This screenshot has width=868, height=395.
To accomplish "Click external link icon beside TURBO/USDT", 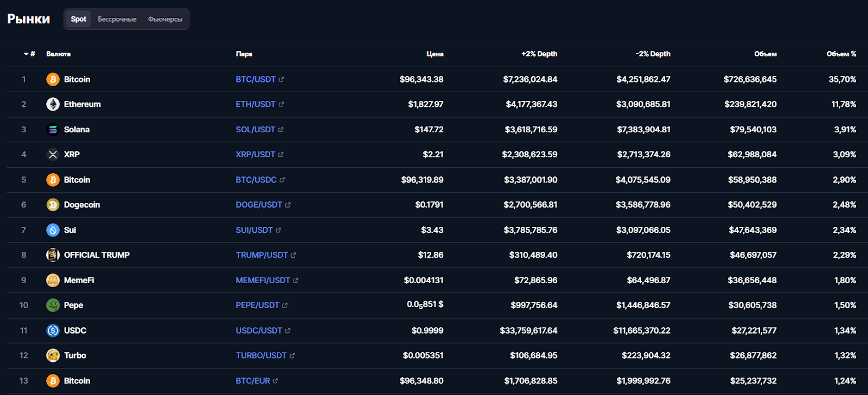I will [x=292, y=356].
